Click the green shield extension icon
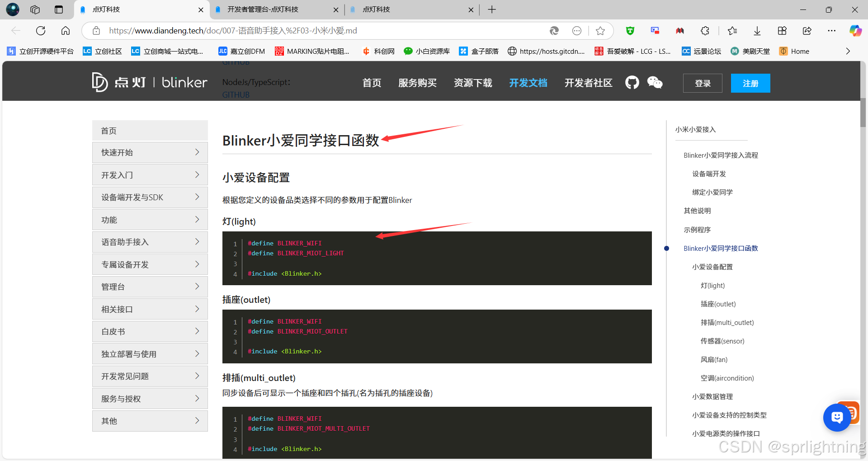This screenshot has height=461, width=868. 630,31
